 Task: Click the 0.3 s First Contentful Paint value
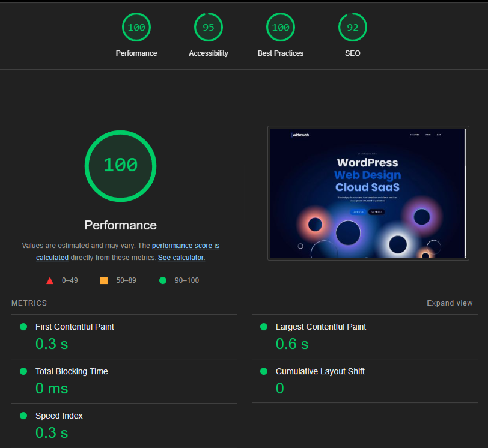(52, 344)
